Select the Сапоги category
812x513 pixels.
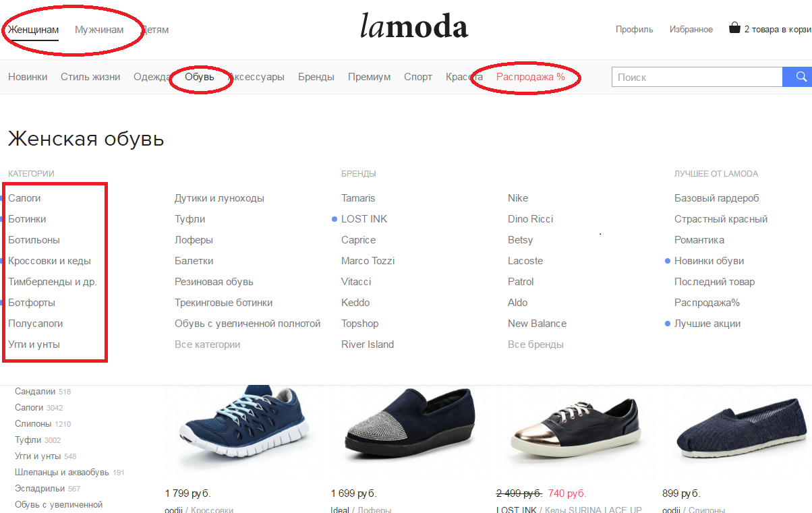click(x=24, y=198)
